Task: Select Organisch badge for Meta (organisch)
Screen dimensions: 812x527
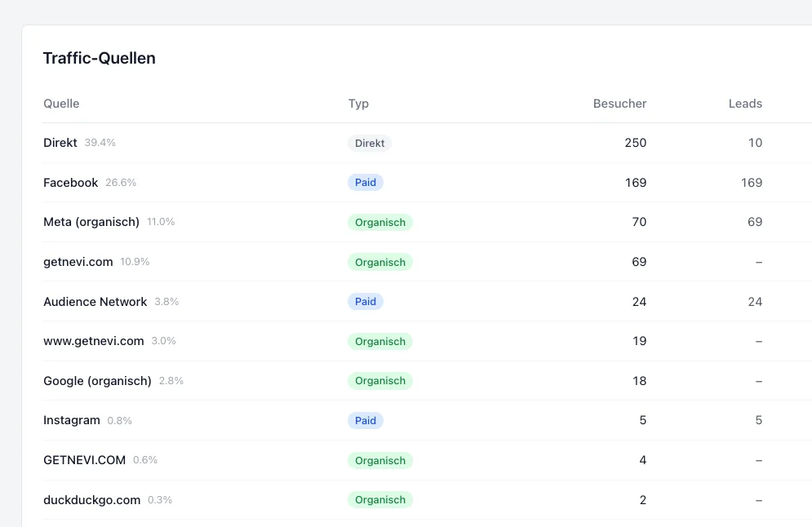Action: pos(380,223)
